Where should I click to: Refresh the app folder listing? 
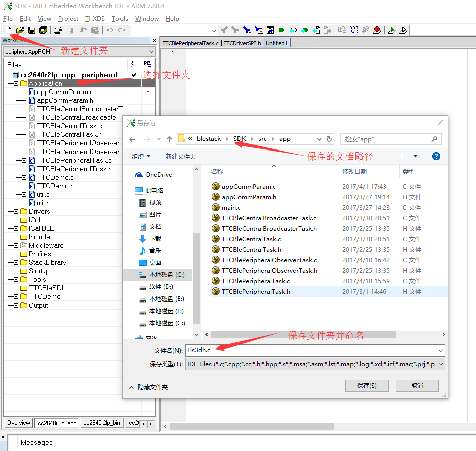pos(329,139)
